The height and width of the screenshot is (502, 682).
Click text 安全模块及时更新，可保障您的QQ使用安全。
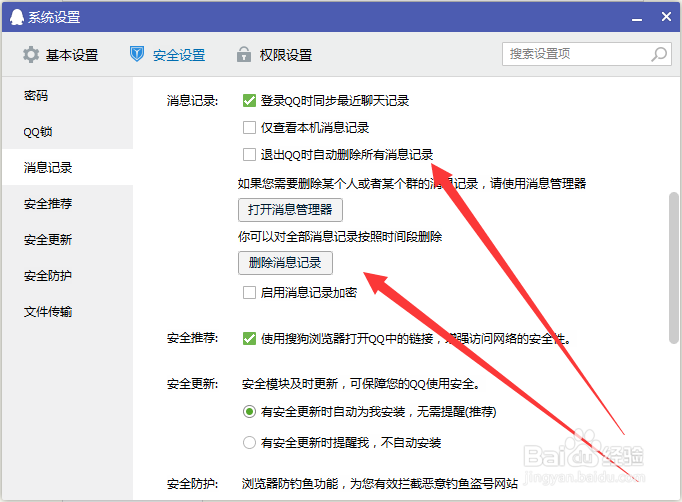pyautogui.click(x=361, y=384)
